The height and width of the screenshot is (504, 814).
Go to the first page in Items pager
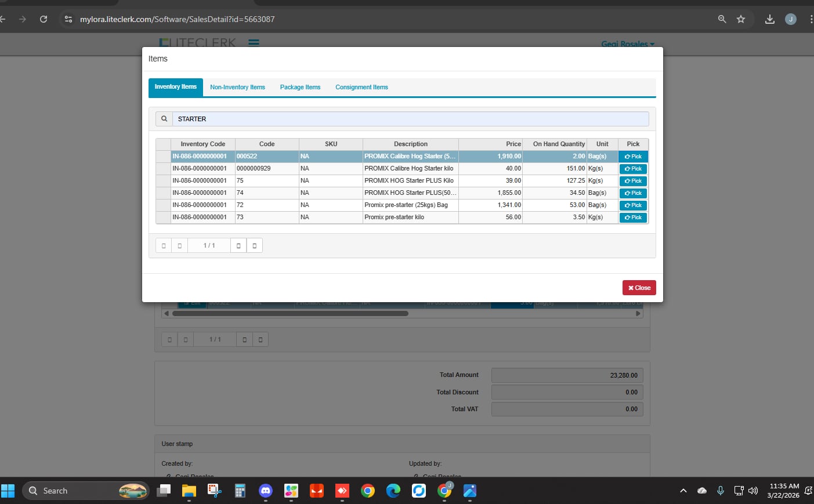pyautogui.click(x=164, y=246)
